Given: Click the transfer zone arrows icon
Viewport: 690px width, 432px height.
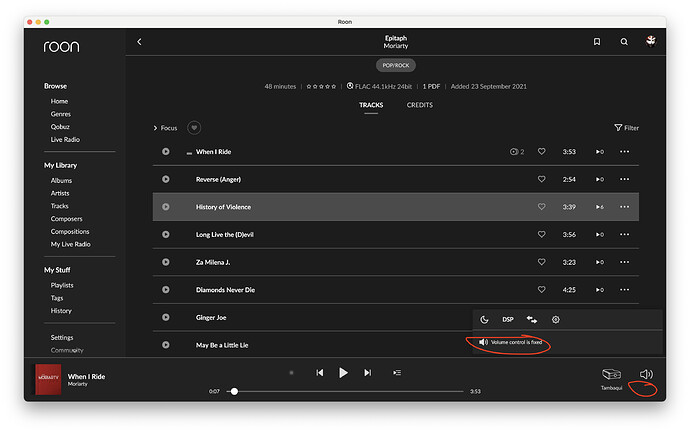Looking at the screenshot, I should (532, 320).
